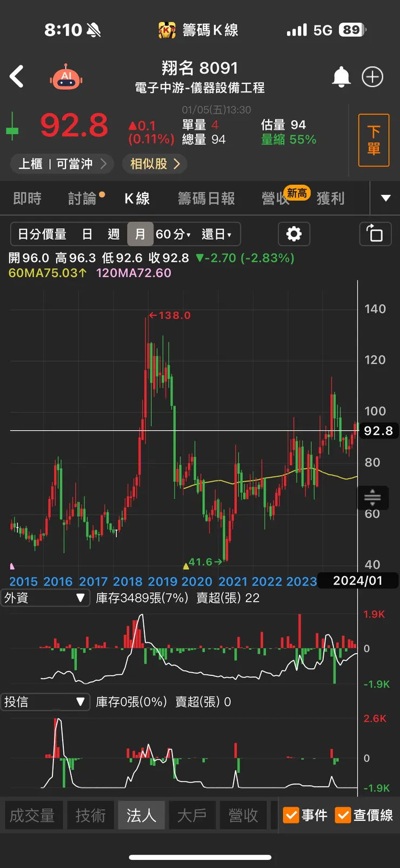
Task: Open 還日 adjustment dropdown
Action: (x=216, y=234)
